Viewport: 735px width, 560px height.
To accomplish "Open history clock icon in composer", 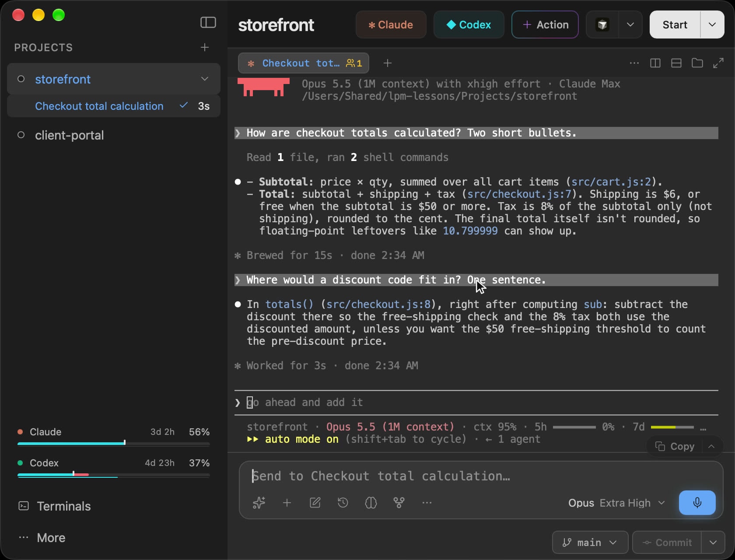I will click(343, 503).
